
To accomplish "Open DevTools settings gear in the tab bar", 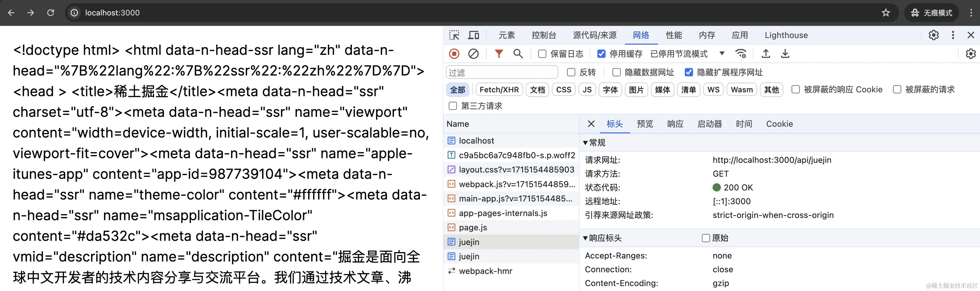I will point(934,35).
